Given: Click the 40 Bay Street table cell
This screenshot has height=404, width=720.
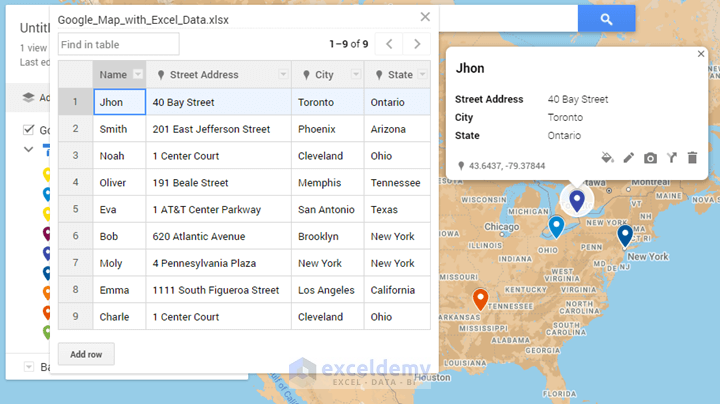Looking at the screenshot, I should coord(219,102).
